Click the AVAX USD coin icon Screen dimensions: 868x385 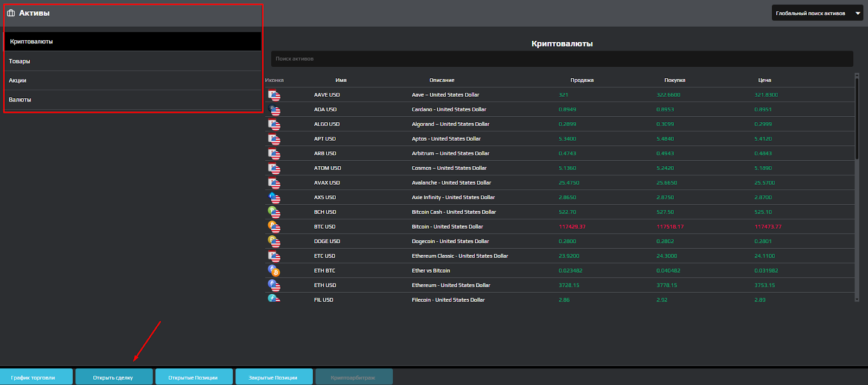point(274,184)
